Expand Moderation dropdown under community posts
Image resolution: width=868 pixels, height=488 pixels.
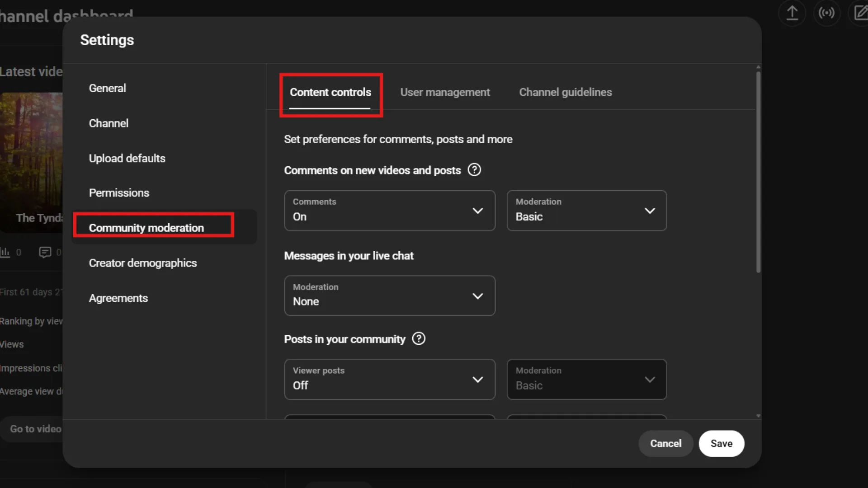[x=650, y=380]
